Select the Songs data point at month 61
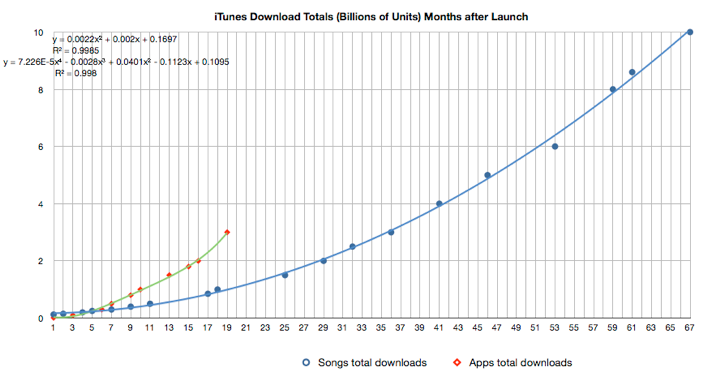The image size is (708, 377). [632, 72]
